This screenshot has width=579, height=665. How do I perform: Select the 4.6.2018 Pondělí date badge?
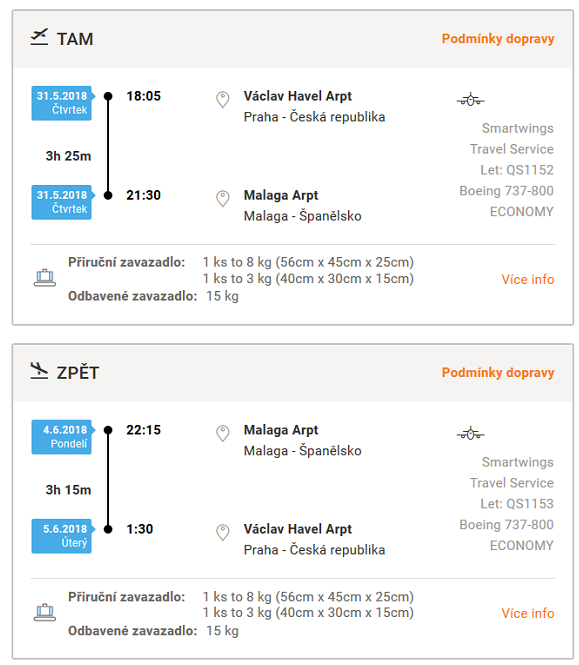coord(62,437)
